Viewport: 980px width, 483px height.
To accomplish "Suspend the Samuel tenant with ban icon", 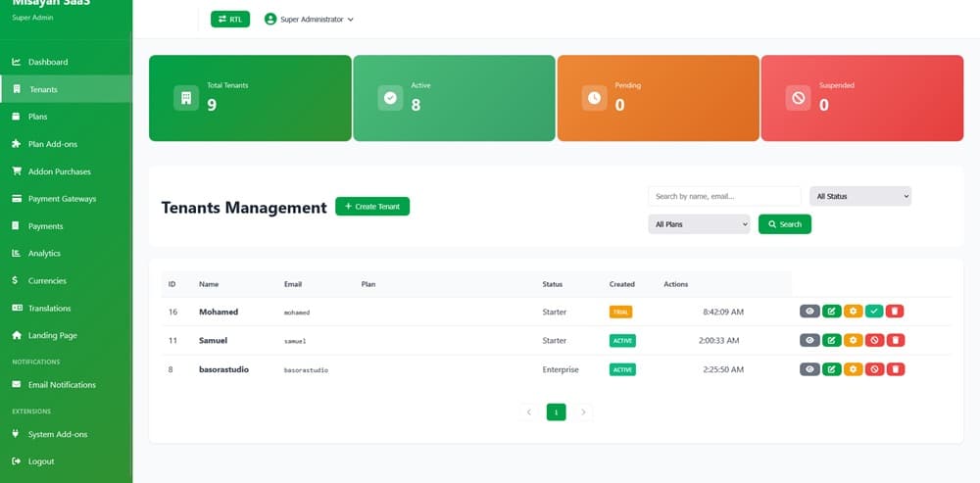I will click(874, 341).
